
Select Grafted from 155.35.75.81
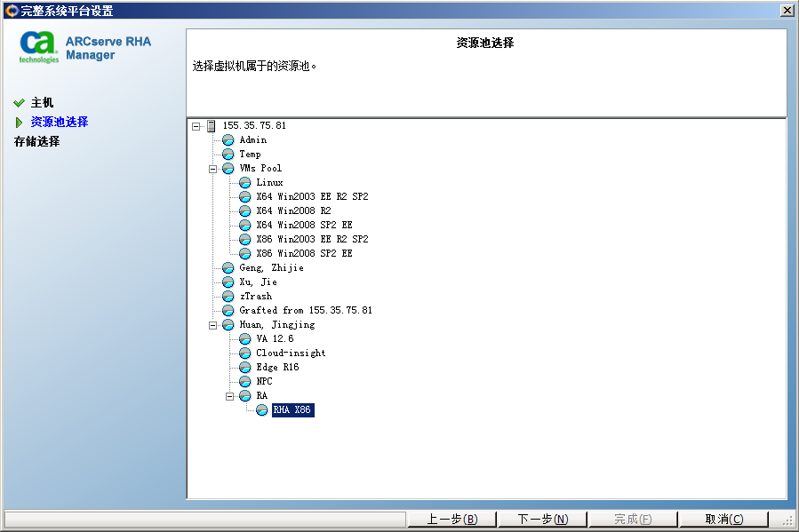(306, 311)
